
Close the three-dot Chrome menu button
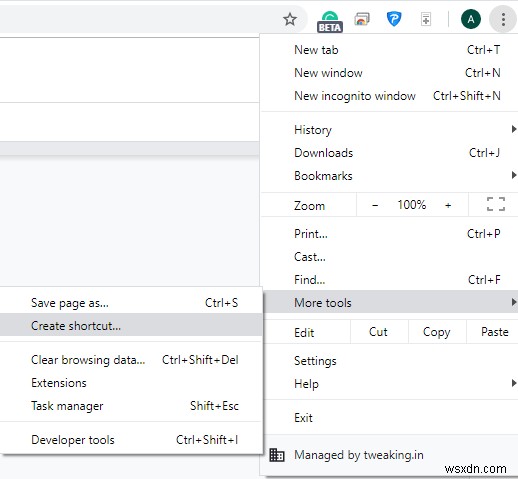(503, 19)
